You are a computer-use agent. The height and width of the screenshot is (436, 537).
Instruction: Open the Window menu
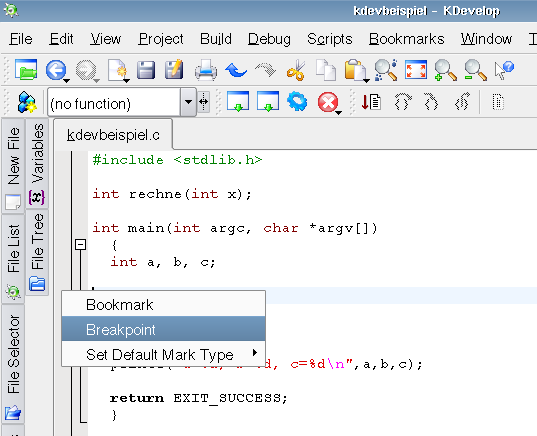tap(486, 39)
